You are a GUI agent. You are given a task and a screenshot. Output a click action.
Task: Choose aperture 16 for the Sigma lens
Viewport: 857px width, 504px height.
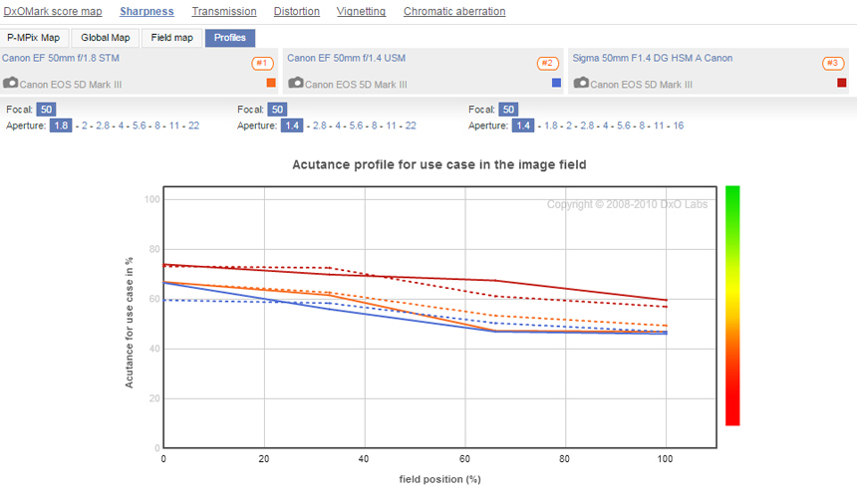[x=679, y=126]
